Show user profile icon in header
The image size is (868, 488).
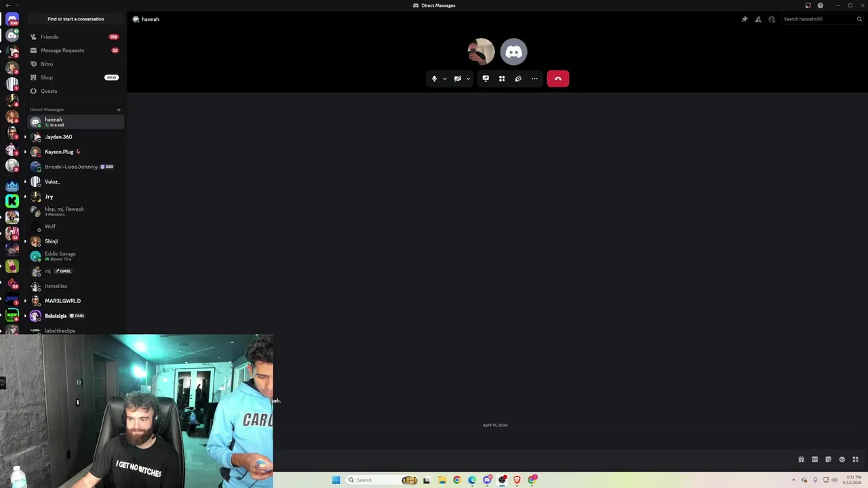[x=772, y=19]
